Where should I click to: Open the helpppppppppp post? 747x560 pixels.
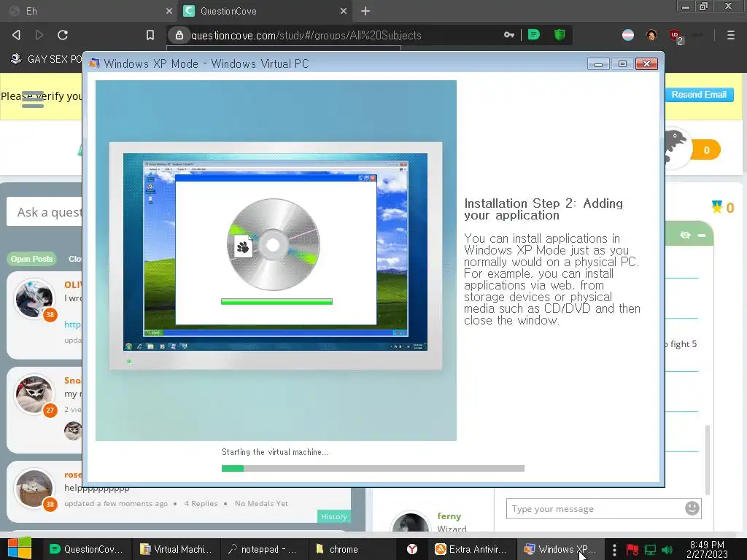97,488
